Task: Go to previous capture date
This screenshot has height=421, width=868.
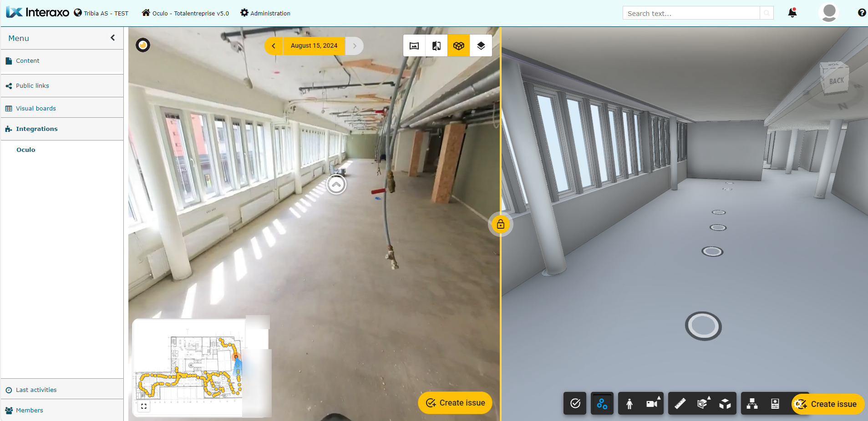Action: point(274,46)
